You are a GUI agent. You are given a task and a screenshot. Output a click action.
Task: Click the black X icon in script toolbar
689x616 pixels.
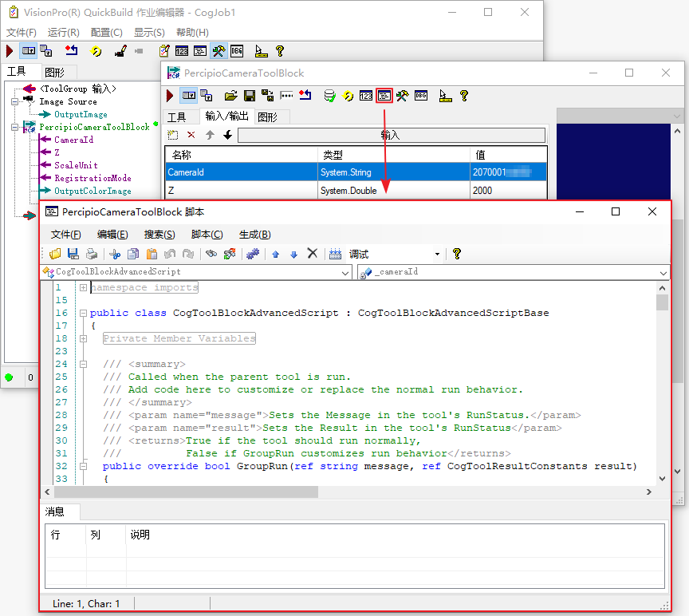pos(313,254)
